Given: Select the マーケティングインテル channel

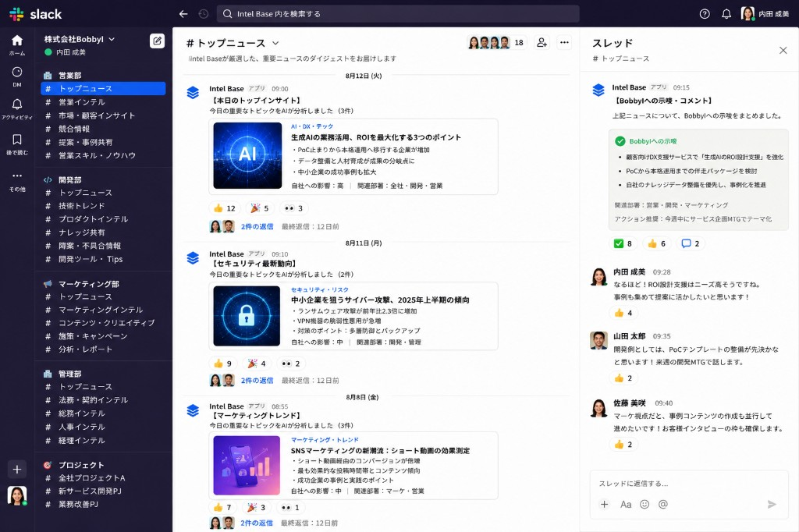Looking at the screenshot, I should pos(103,310).
